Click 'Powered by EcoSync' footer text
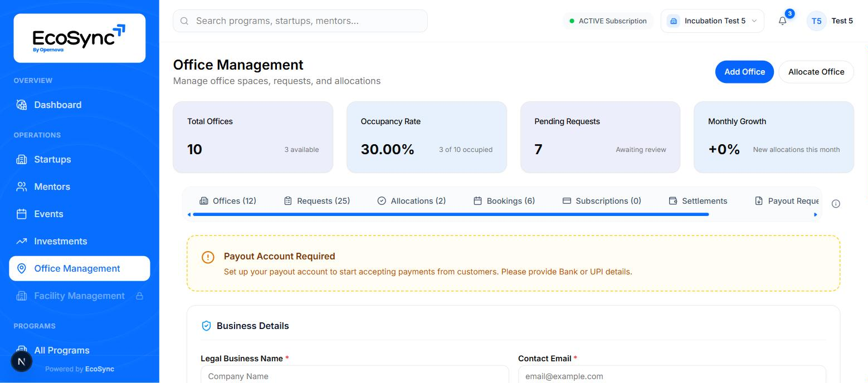 (x=80, y=369)
